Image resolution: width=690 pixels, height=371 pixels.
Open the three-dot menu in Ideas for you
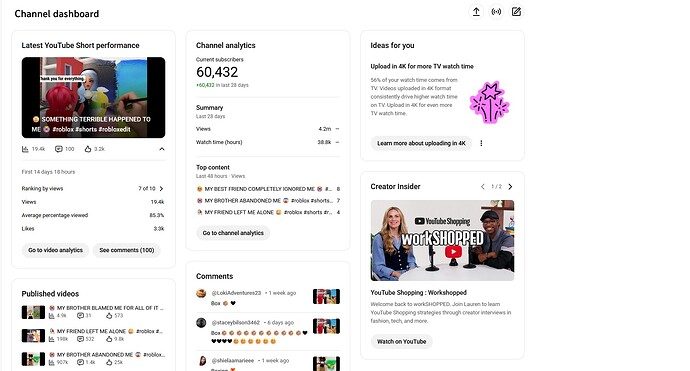pos(481,143)
